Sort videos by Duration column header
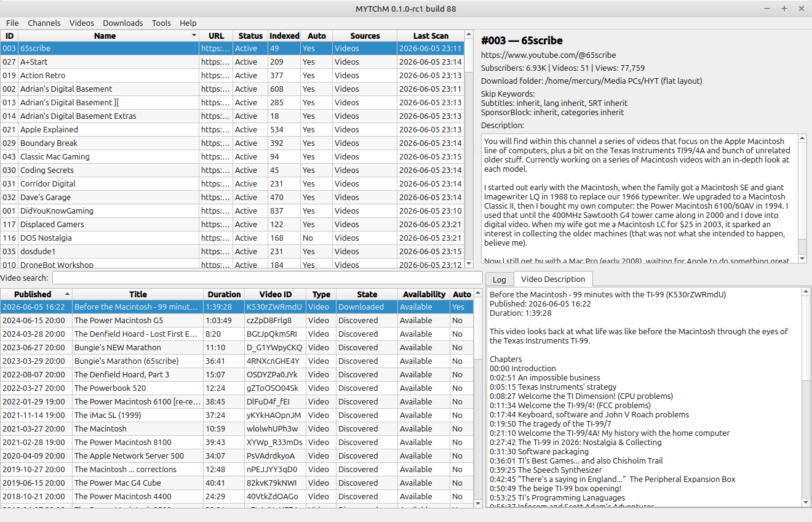Image resolution: width=812 pixels, height=522 pixels. 224,294
